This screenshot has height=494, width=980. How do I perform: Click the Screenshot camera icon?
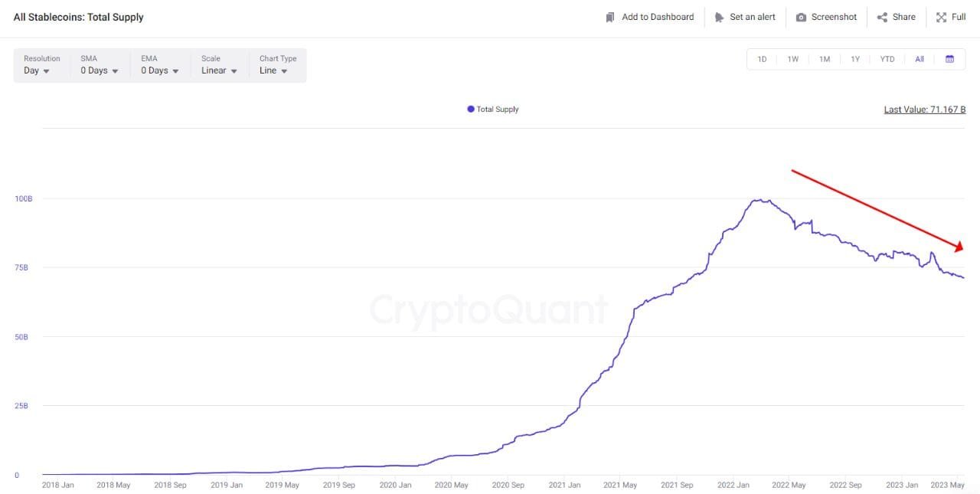(801, 17)
